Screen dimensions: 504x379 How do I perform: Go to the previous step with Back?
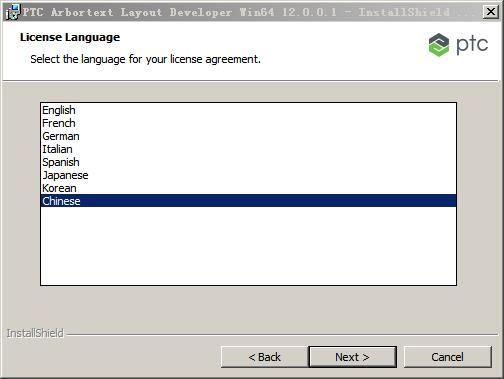[x=264, y=357]
